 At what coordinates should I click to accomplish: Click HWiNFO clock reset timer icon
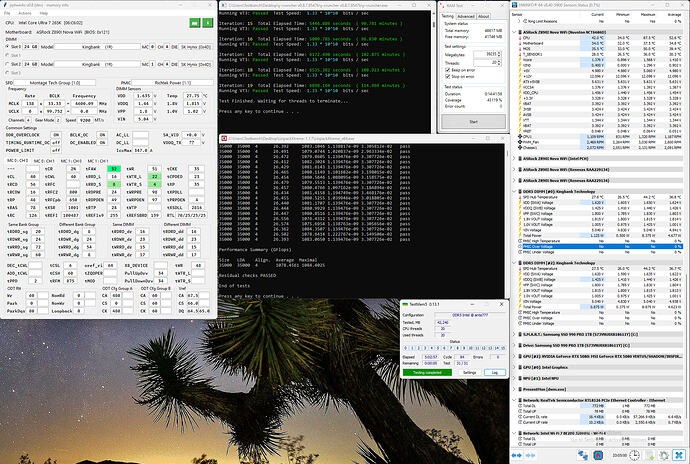click(x=634, y=455)
